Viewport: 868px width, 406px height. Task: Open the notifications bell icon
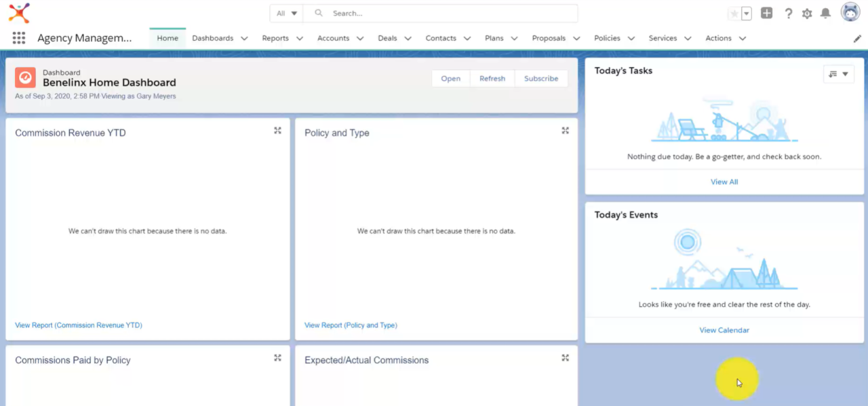(825, 13)
